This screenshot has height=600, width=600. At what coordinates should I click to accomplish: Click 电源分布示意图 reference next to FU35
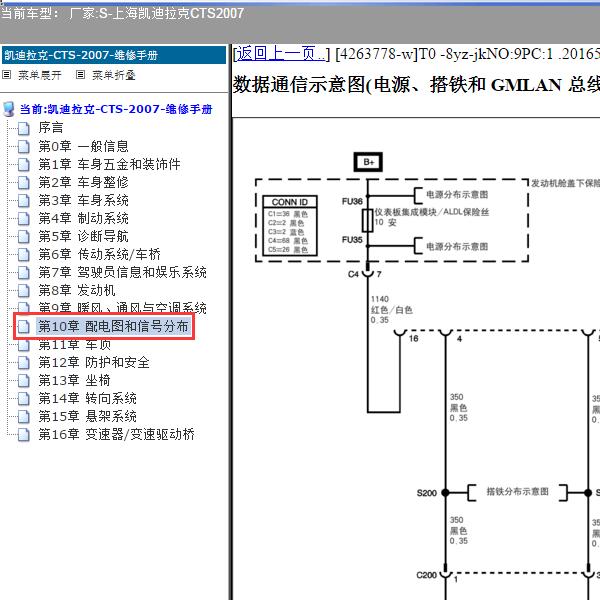pyautogui.click(x=457, y=246)
